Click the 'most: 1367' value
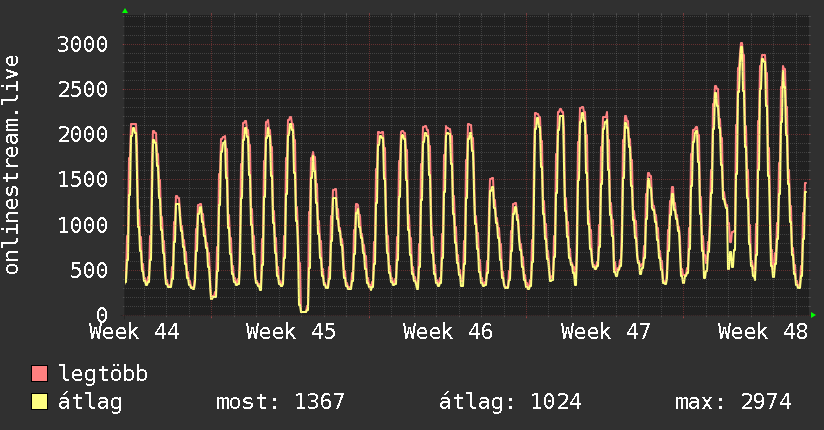 [x=280, y=402]
